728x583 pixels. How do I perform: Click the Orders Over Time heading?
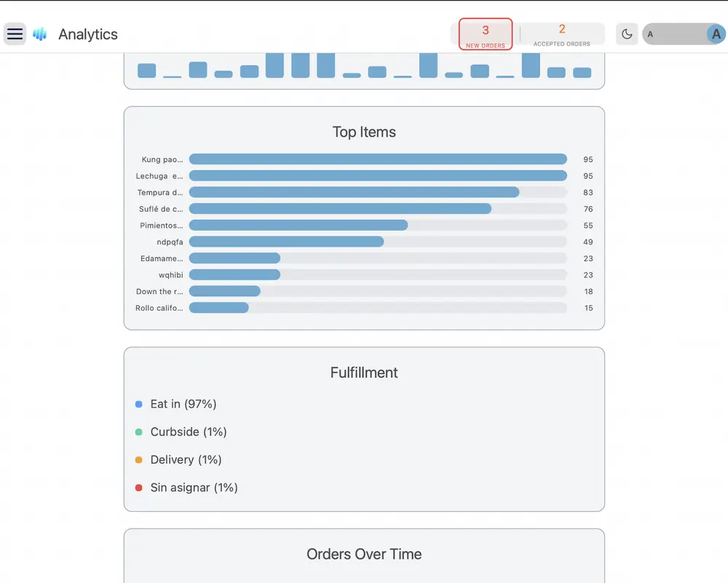click(364, 554)
